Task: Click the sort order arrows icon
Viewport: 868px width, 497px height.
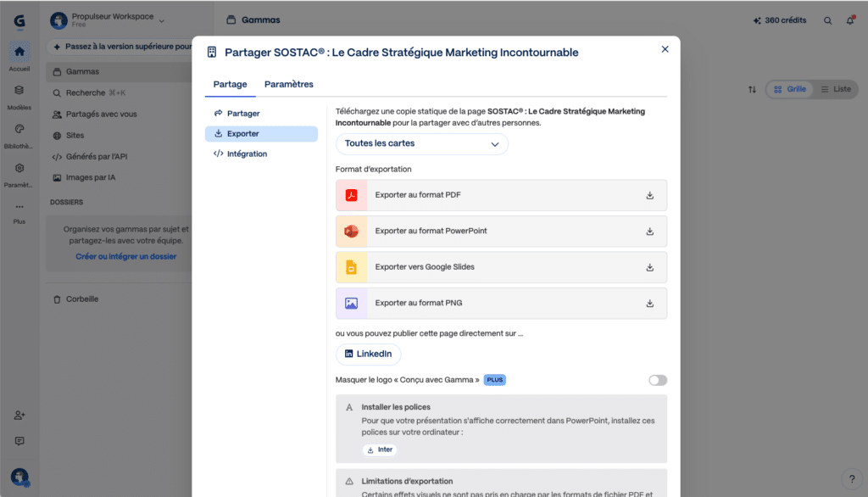Action: (752, 89)
